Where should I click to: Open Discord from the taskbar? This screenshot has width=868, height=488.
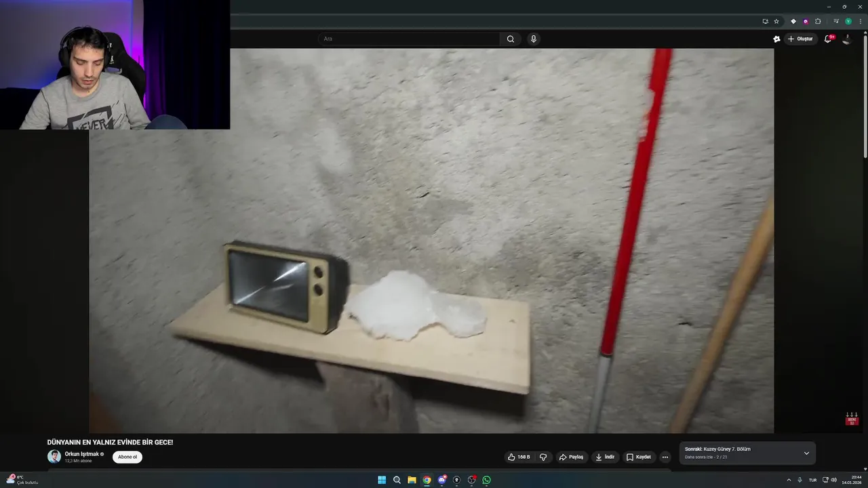click(441, 480)
